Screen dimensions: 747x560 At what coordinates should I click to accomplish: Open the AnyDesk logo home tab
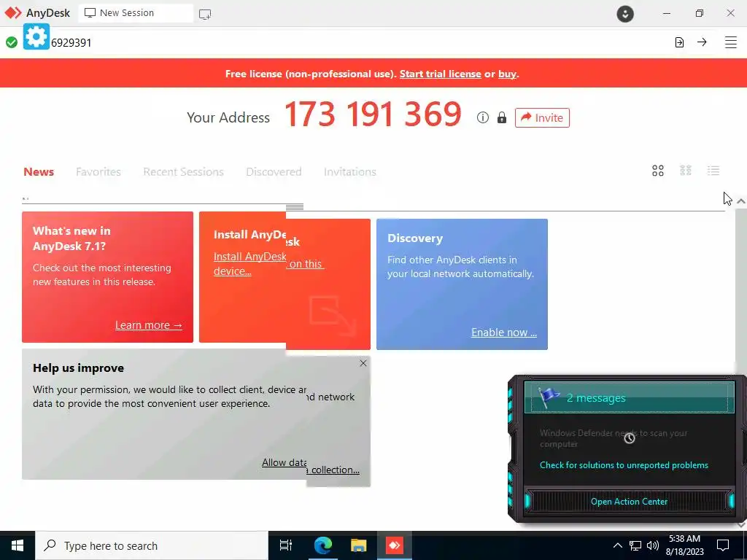pos(37,13)
